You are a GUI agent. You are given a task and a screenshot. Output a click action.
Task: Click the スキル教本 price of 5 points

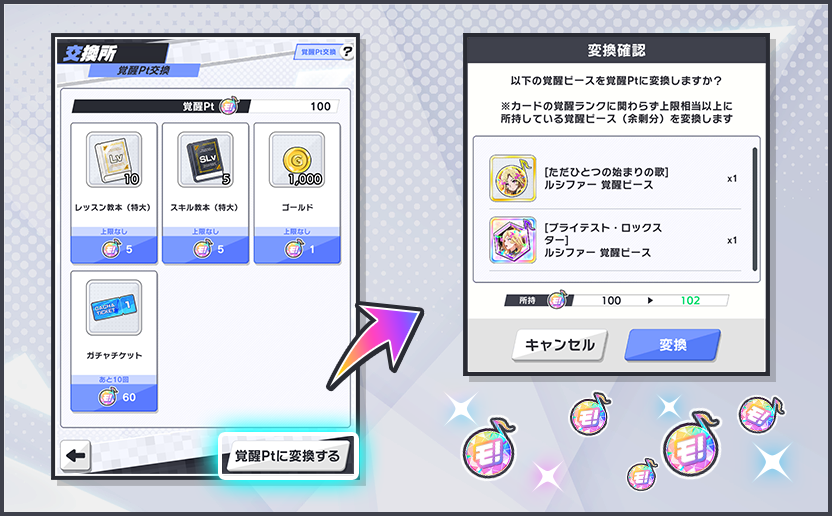tap(205, 249)
